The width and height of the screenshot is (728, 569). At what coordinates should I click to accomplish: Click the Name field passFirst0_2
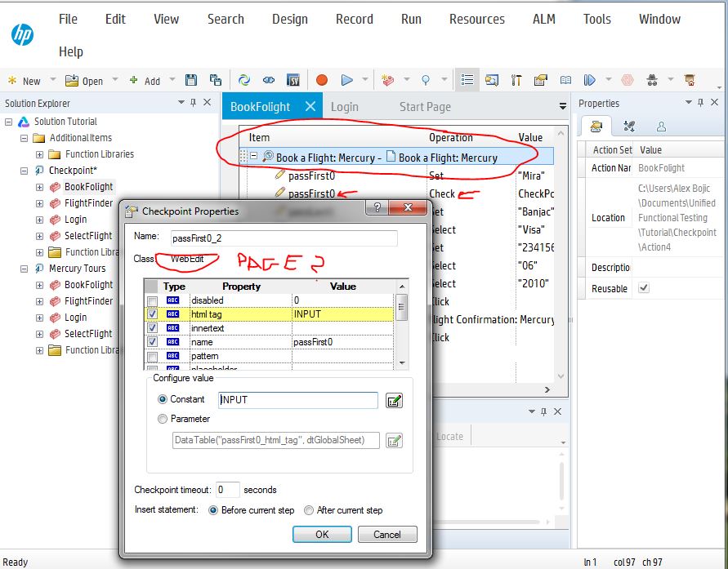pyautogui.click(x=284, y=238)
